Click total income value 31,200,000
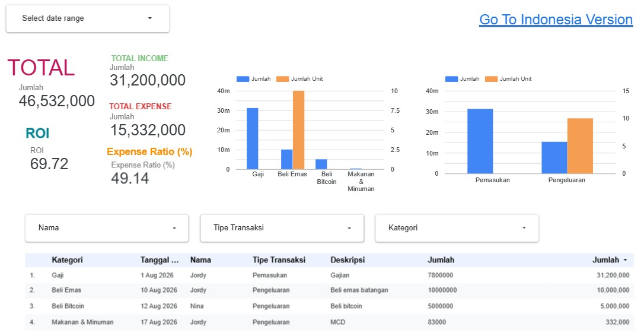644x336 pixels. tap(148, 80)
